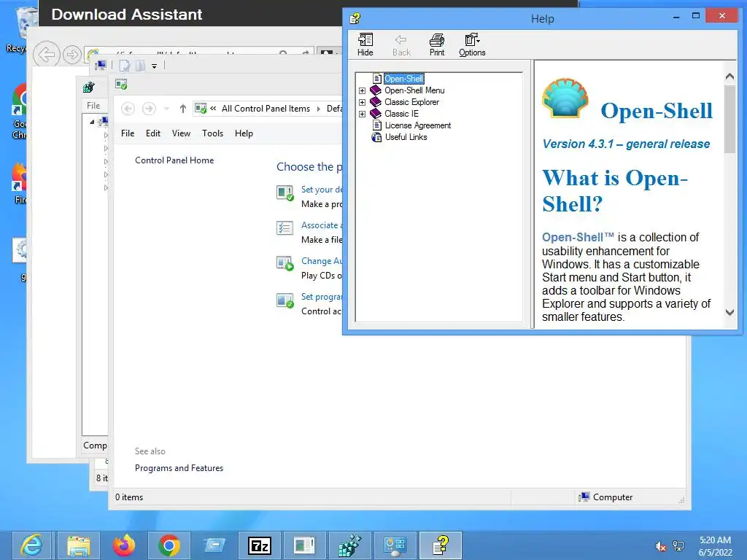747x560 pixels.
Task: Switch to the Help taskbar button
Action: 441,545
